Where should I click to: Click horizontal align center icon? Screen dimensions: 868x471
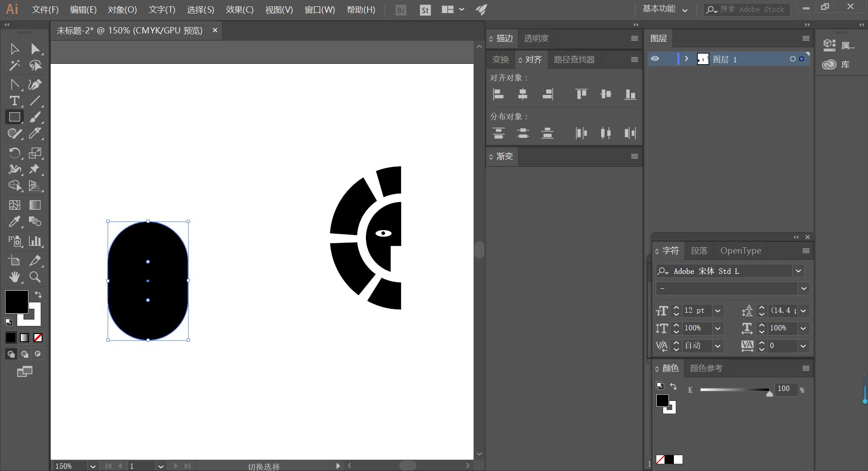[x=522, y=94]
